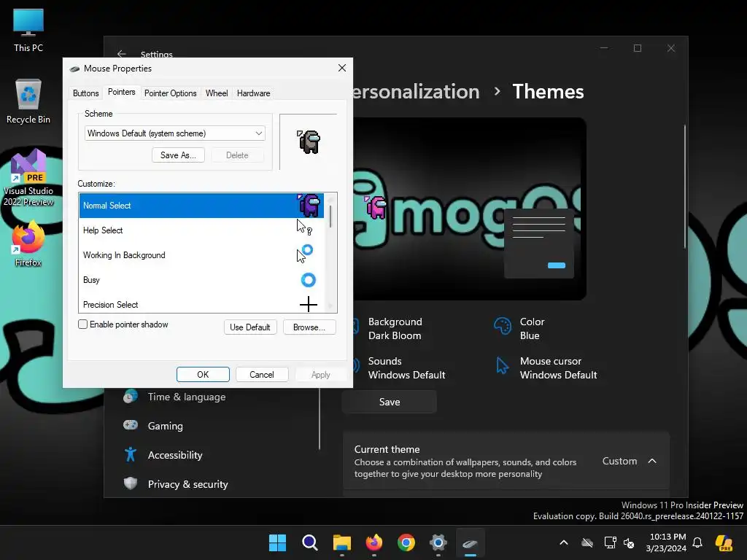Image resolution: width=747 pixels, height=560 pixels.
Task: Close Mouse Properties dialog
Action: click(x=342, y=68)
